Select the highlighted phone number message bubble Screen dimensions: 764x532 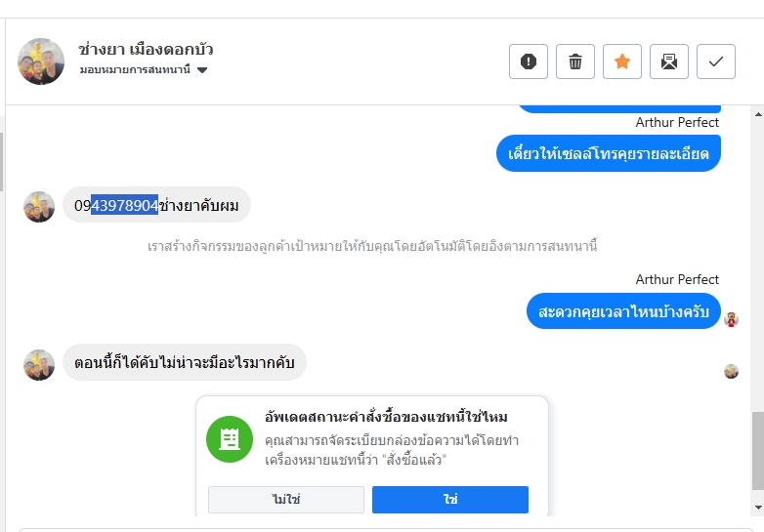point(156,205)
